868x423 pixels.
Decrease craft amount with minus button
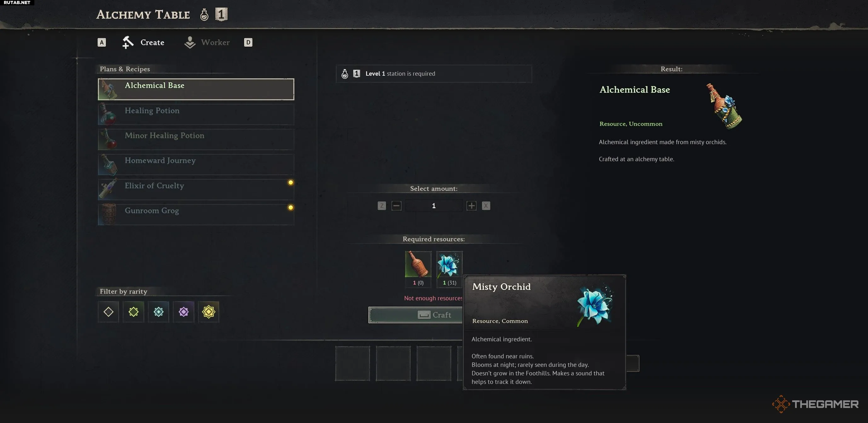(396, 206)
